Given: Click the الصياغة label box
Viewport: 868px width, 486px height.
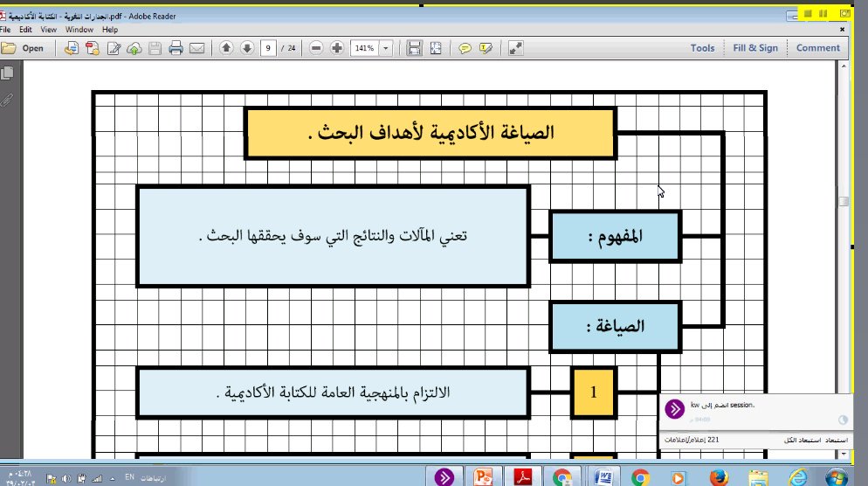Looking at the screenshot, I should [x=615, y=326].
